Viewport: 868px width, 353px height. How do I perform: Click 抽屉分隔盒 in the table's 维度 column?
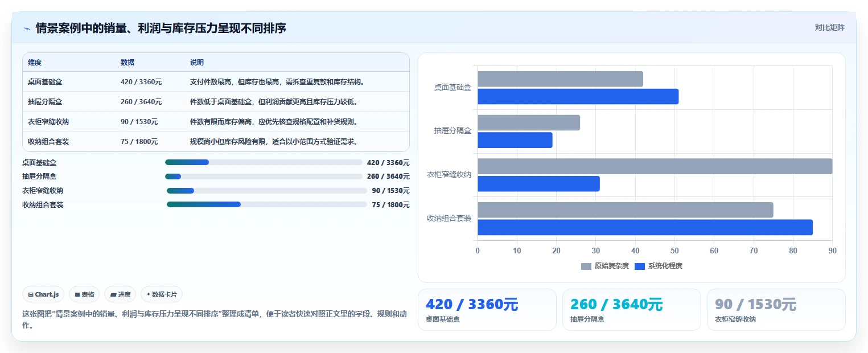[45, 102]
